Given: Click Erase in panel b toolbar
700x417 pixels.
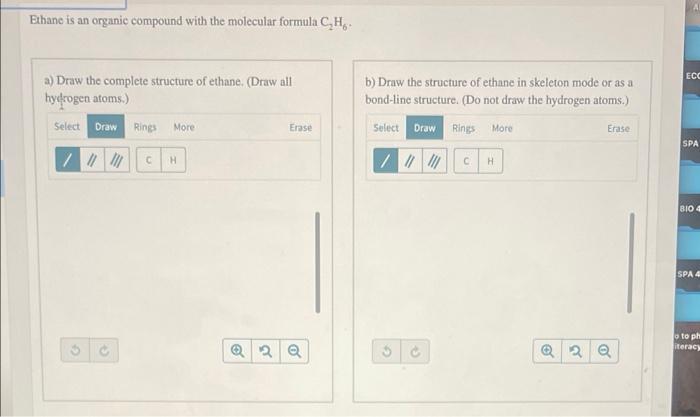Looking at the screenshot, I should [x=618, y=129].
